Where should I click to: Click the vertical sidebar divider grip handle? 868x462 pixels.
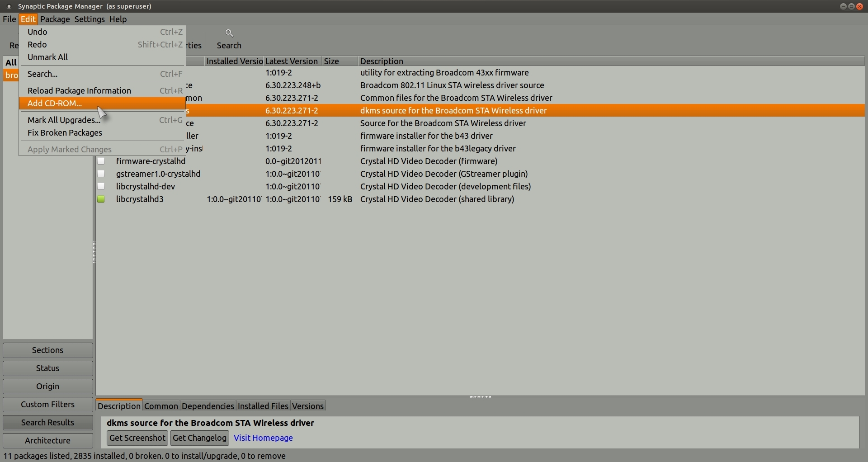pyautogui.click(x=94, y=252)
